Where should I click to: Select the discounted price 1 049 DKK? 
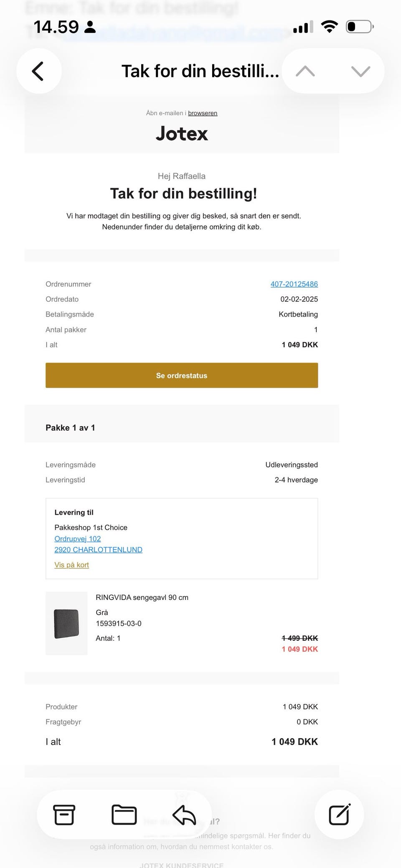299,649
